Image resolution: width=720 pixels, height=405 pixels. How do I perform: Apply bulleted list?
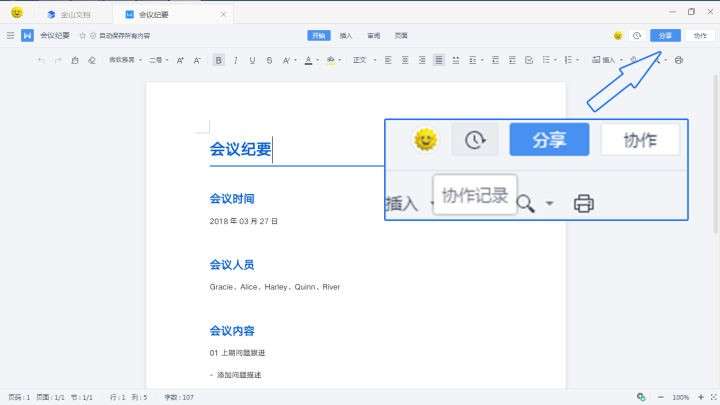[546, 60]
